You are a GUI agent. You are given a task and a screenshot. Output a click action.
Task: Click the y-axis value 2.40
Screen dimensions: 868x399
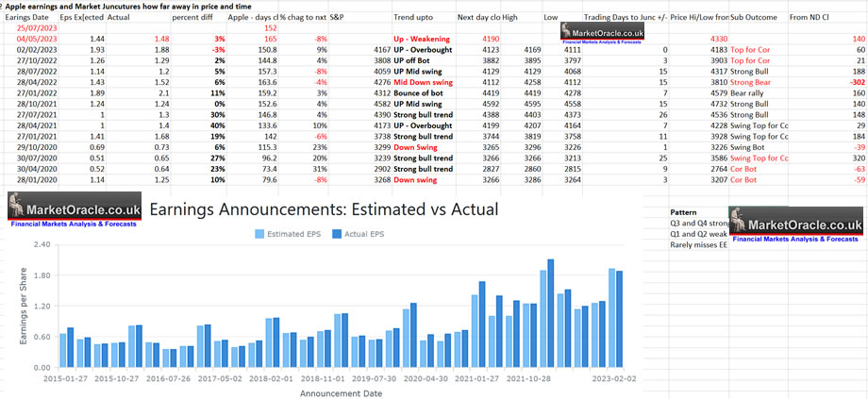(42, 244)
